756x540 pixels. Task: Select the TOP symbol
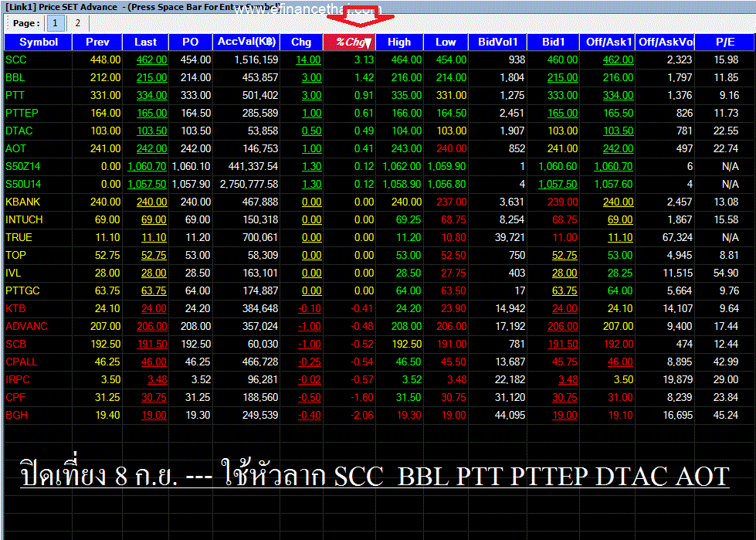(15, 256)
